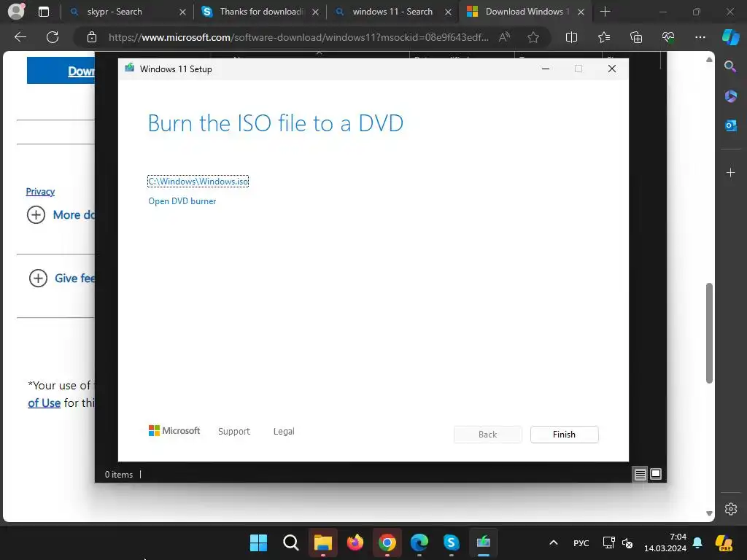Open Browser essentials heart icon
The height and width of the screenshot is (560, 747).
click(668, 37)
